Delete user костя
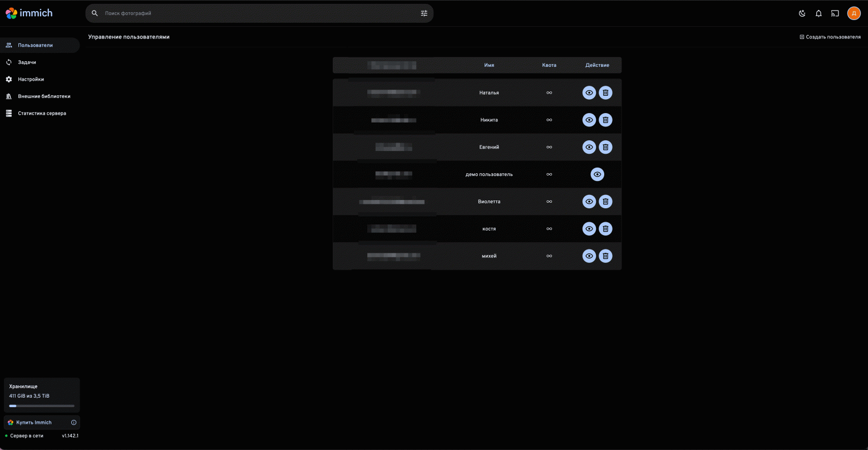868x450 pixels. (x=605, y=228)
